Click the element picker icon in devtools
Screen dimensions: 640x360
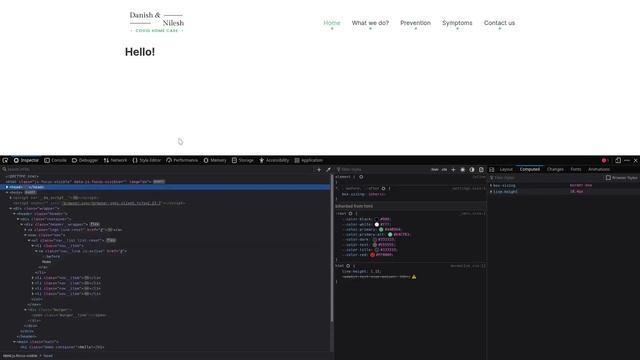(5, 160)
